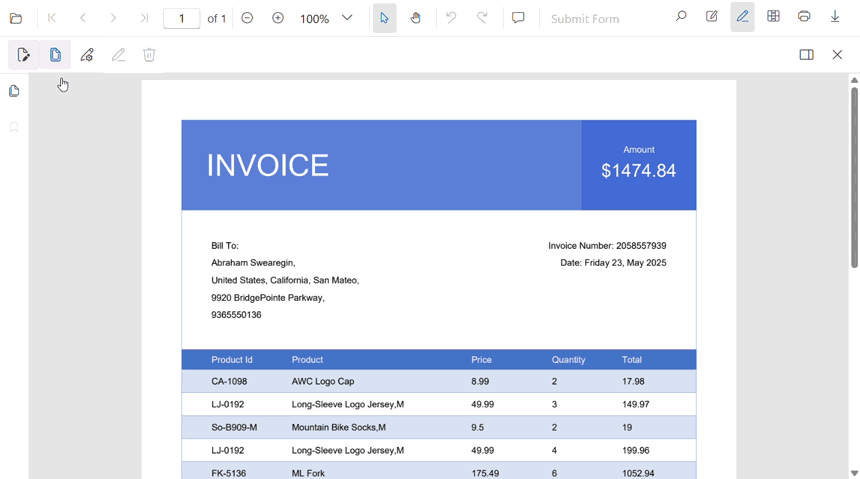Click the Open file folder icon

[16, 18]
